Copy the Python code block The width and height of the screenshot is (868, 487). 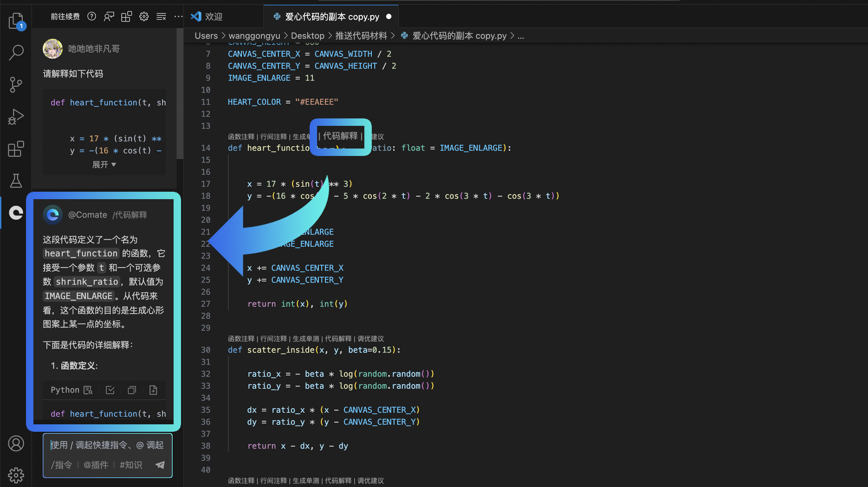tap(132, 390)
